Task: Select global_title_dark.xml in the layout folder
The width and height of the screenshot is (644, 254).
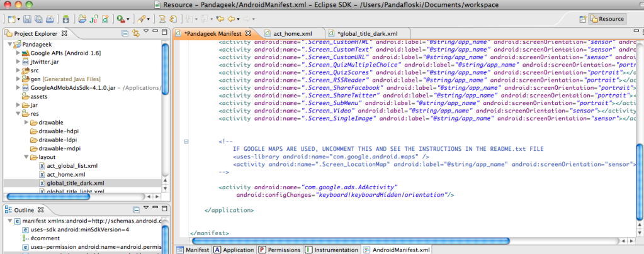Action: [75, 183]
